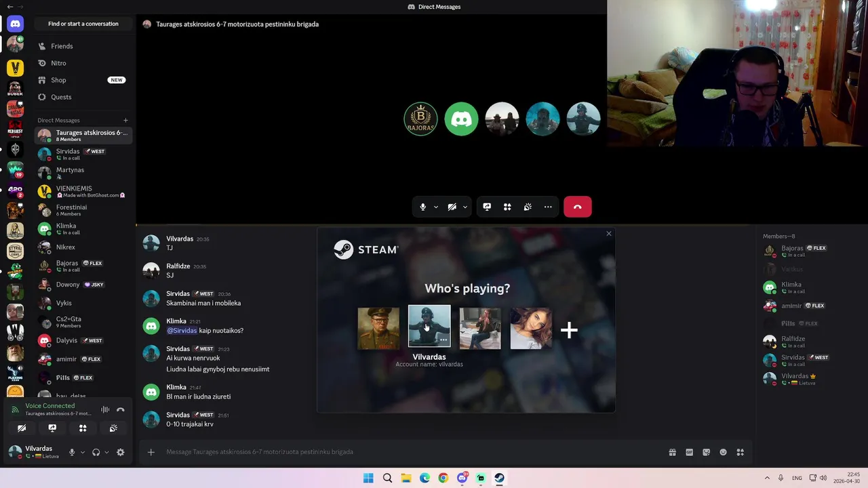
Task: Open Cs2+Gta group chat
Action: click(83, 322)
